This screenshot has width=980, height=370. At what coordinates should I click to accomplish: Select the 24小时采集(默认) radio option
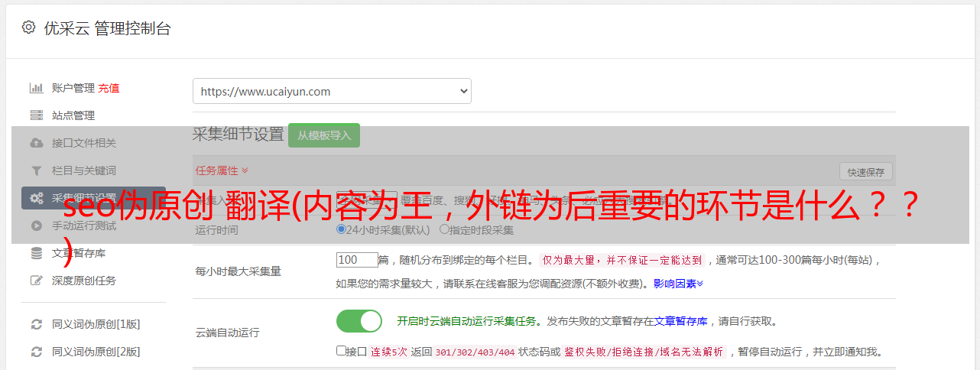point(342,229)
